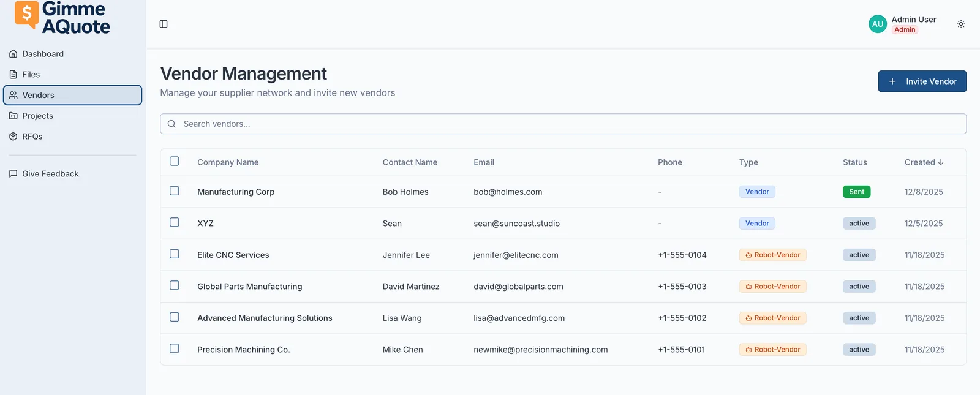Screen dimensions: 980x395
Task: Click the Files document icon
Action: (13, 75)
